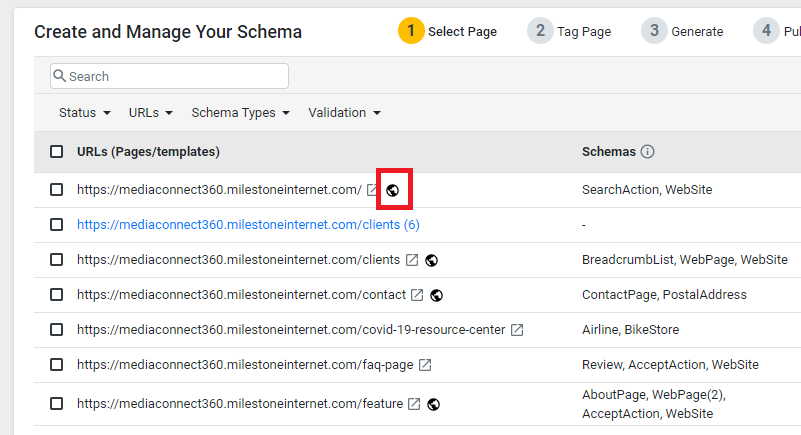The height and width of the screenshot is (435, 801).
Task: Tick checkbox for covid-19-resource-center row
Action: pos(57,330)
